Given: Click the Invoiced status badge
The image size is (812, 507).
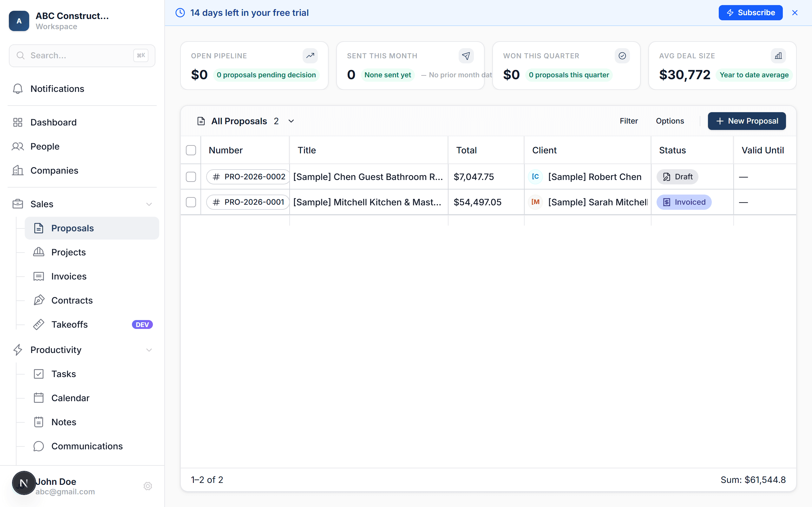Looking at the screenshot, I should tap(684, 202).
